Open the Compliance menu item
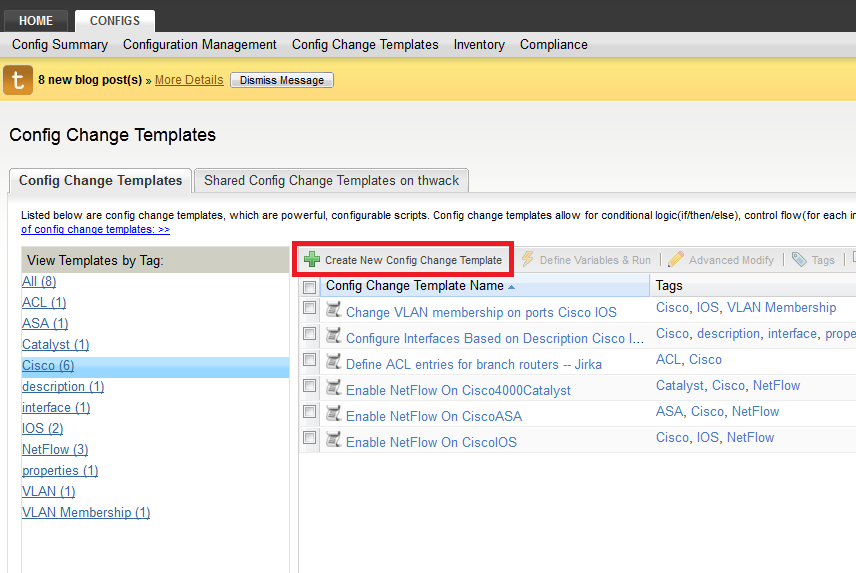Image resolution: width=856 pixels, height=573 pixels. (x=553, y=45)
